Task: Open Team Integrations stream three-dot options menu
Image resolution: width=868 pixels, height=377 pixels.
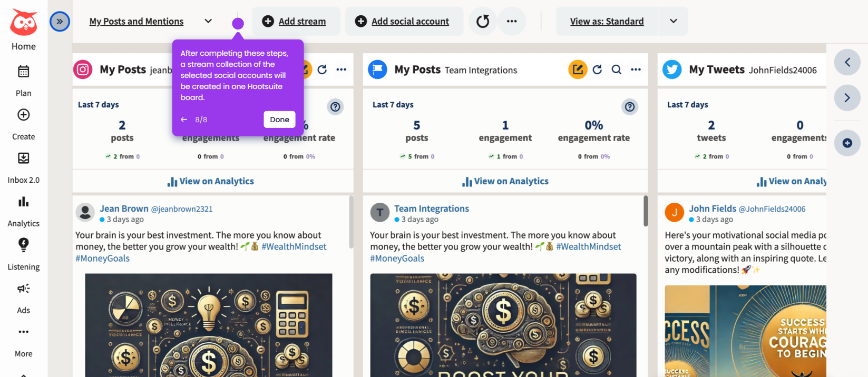Action: [x=636, y=70]
